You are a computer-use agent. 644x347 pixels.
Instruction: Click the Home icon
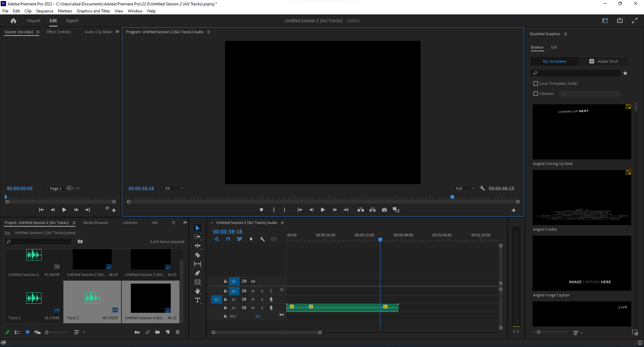pos(13,21)
